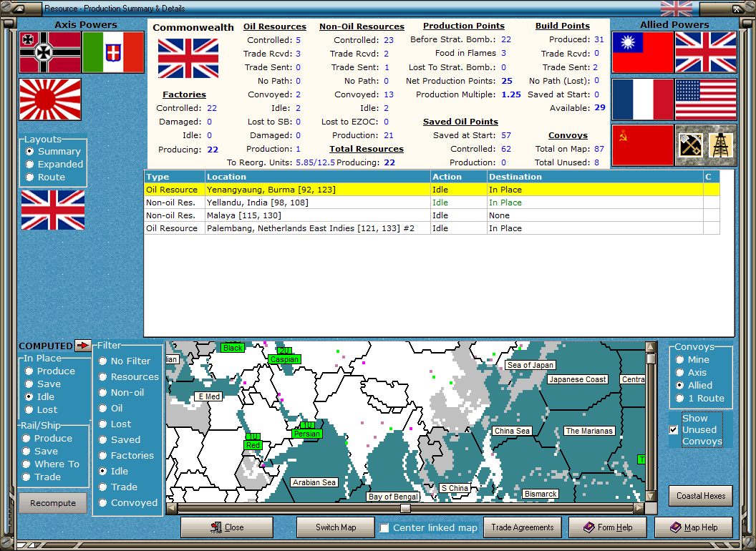Click the Destination column header
Screen dimensions: 756x551
[x=595, y=177]
